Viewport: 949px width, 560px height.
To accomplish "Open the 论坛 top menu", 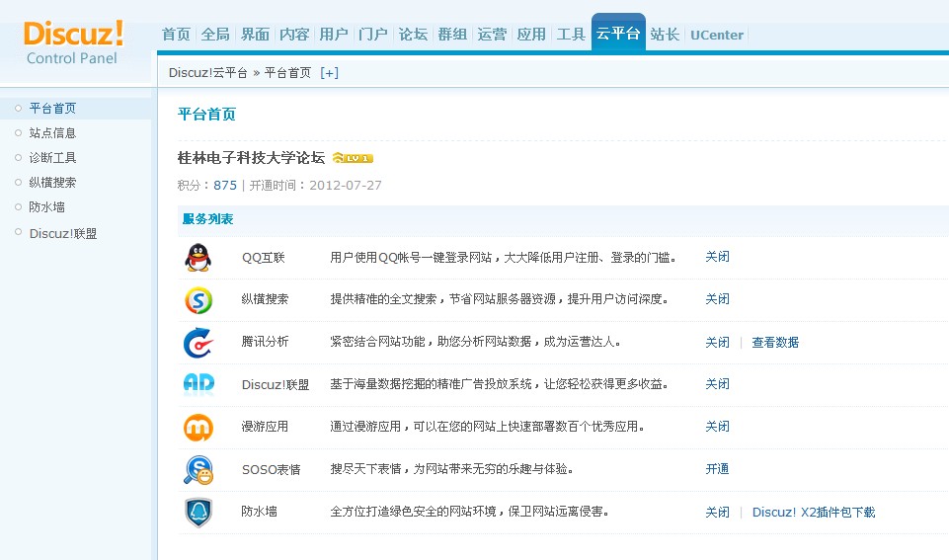I will [413, 35].
